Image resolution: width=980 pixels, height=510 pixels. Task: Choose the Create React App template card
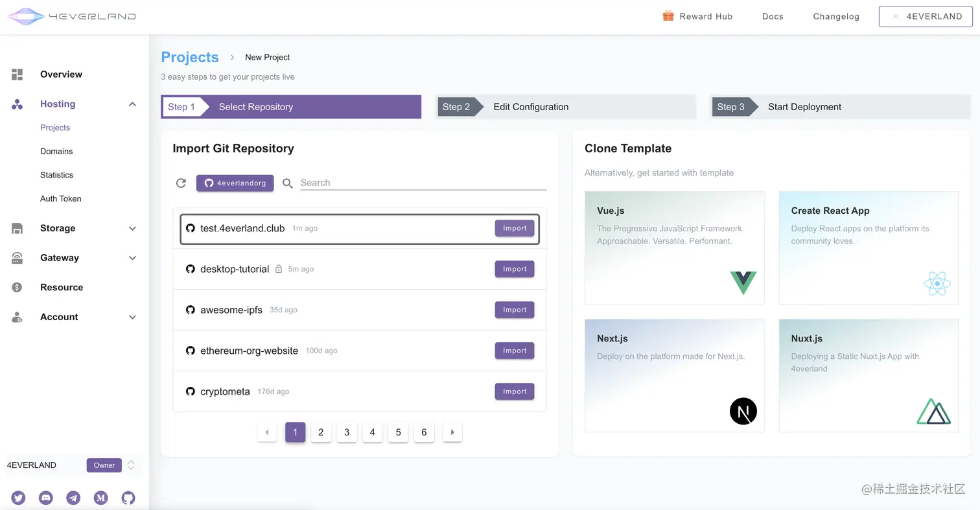869,248
